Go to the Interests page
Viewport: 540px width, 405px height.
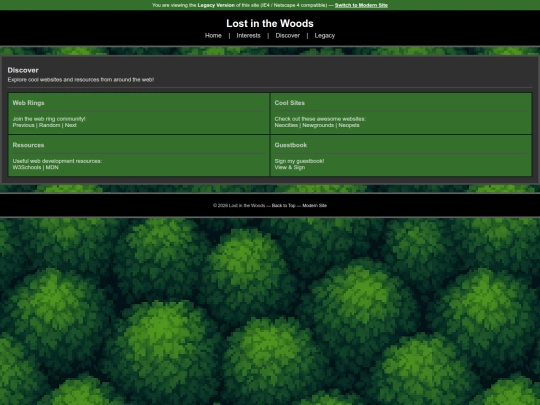(248, 35)
